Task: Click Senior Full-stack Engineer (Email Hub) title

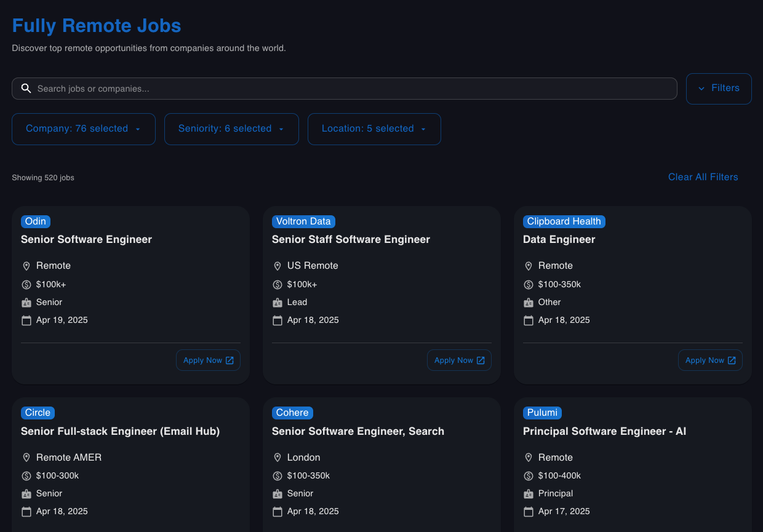Action: 120,431
